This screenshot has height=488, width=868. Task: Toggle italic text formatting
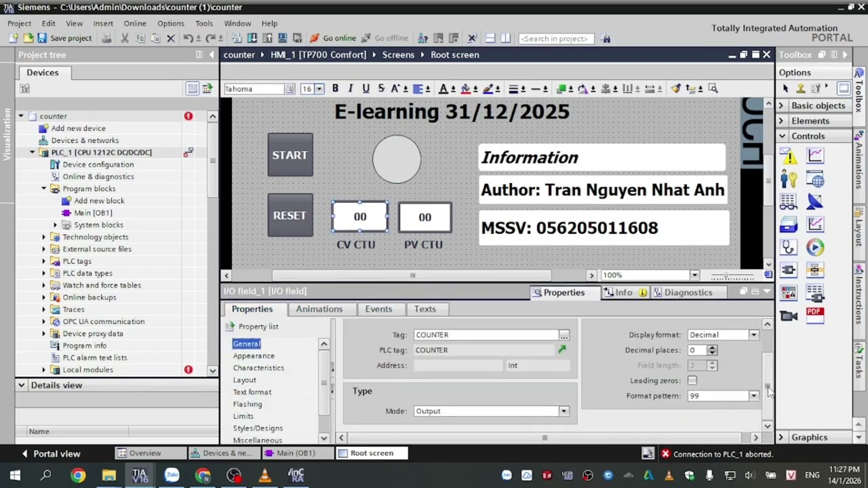coord(351,89)
